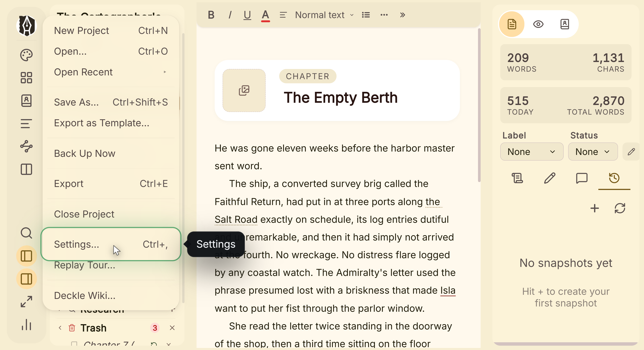Toggle the bulleted list button

point(366,15)
